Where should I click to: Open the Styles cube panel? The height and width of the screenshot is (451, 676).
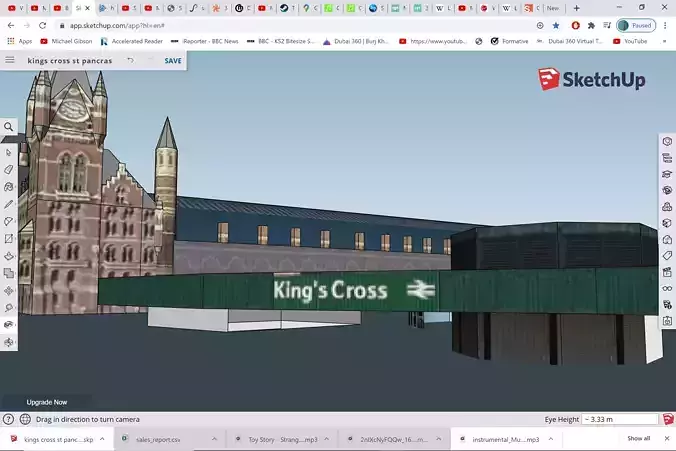point(667,223)
